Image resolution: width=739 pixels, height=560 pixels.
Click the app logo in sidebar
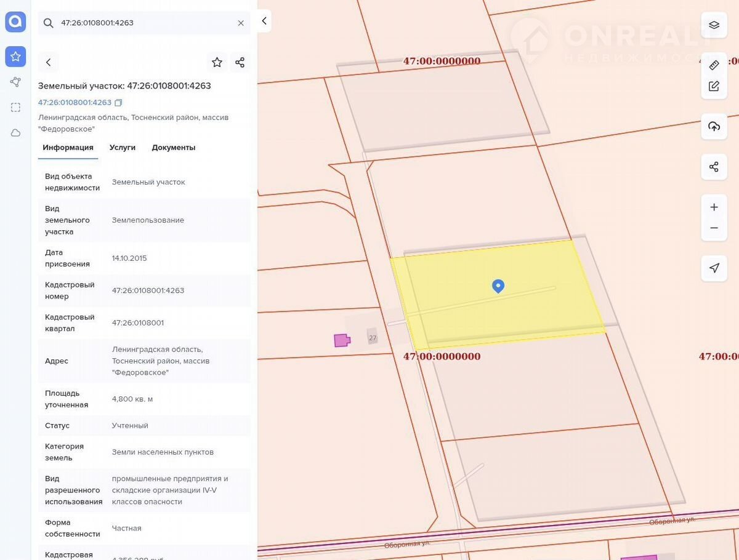[15, 22]
